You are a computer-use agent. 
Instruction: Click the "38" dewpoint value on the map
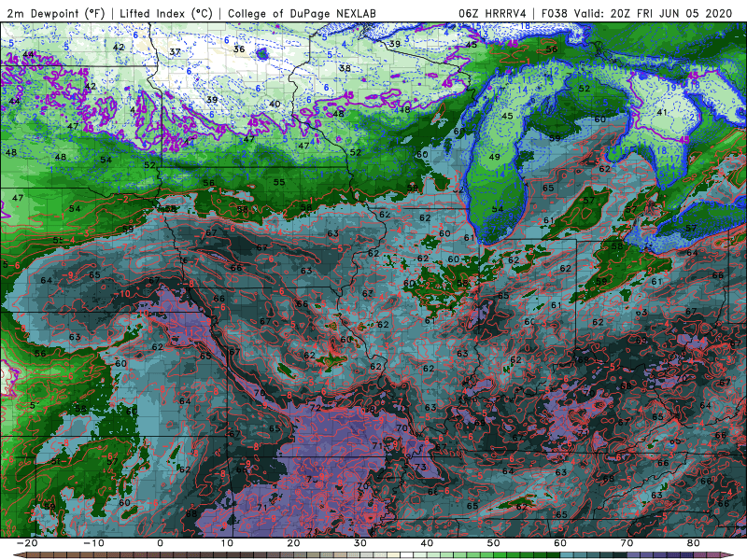[345, 68]
